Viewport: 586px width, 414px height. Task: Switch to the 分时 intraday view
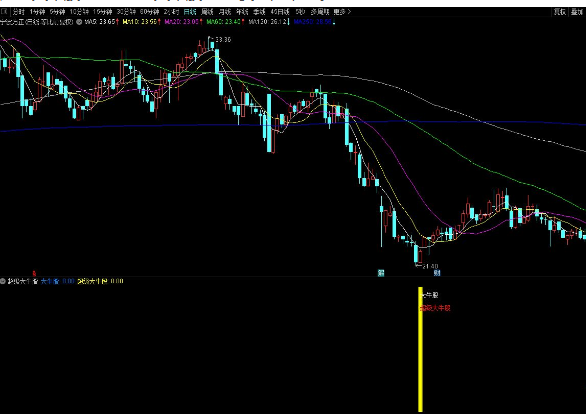point(18,12)
